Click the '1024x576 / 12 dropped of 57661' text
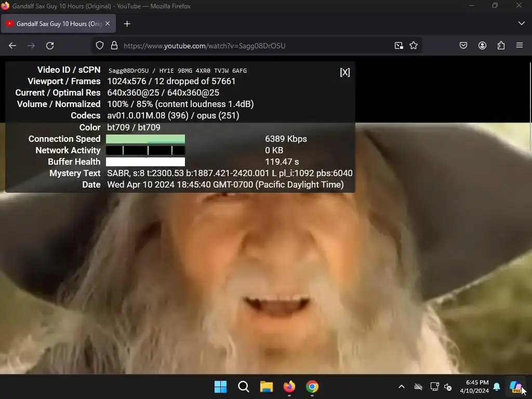The width and height of the screenshot is (532, 399). 171,81
